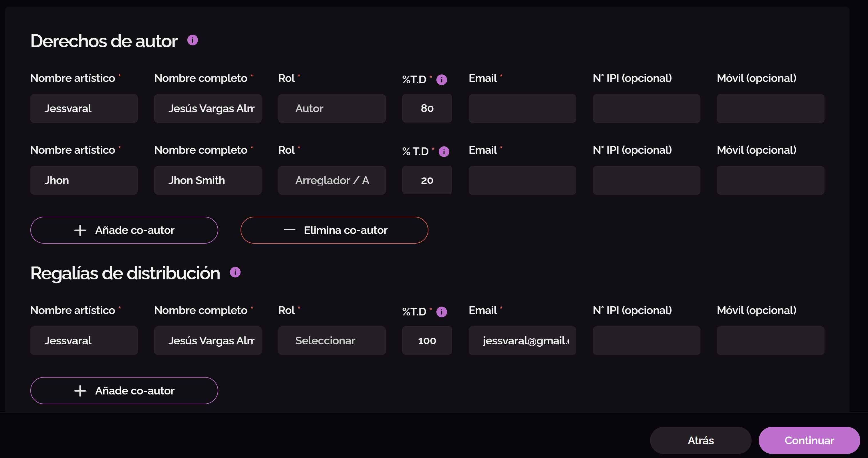Viewport: 868px width, 458px height.
Task: Click %T.D info icon in Jhon row
Action: coord(444,151)
